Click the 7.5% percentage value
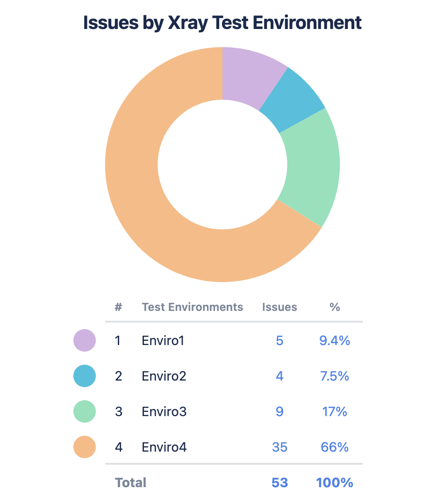 335,376
